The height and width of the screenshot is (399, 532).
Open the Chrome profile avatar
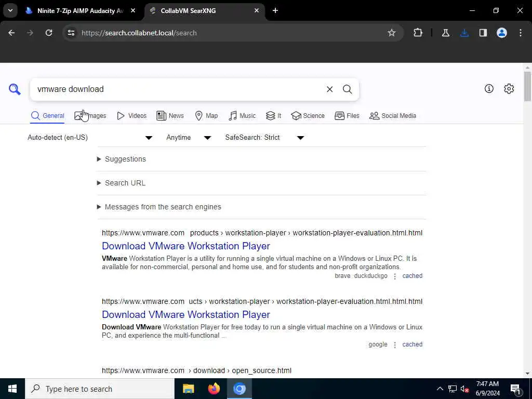pos(502,33)
